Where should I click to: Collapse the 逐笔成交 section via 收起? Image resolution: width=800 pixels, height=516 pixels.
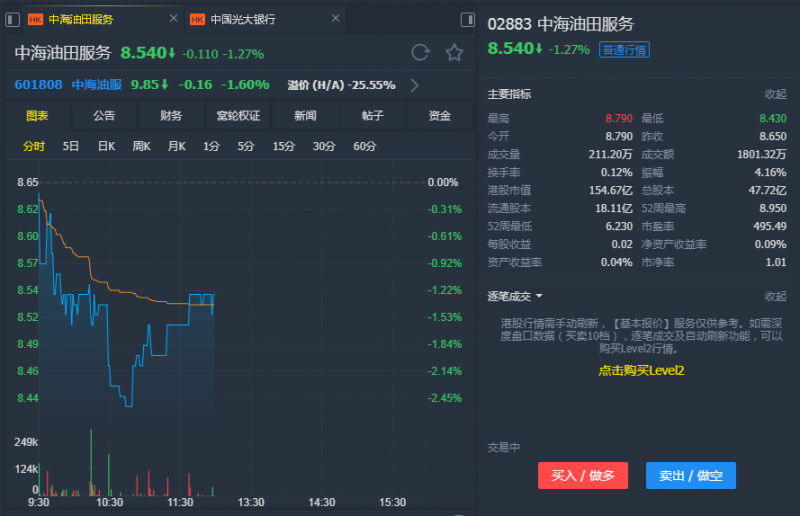pyautogui.click(x=775, y=296)
